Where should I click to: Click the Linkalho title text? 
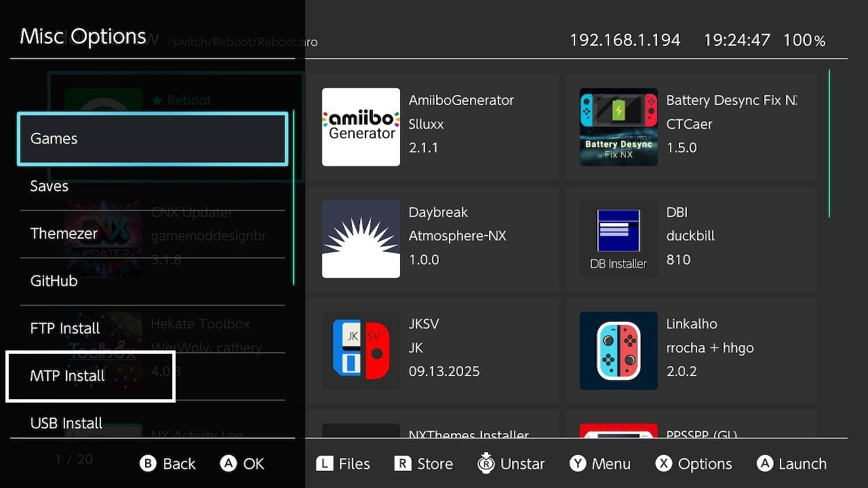point(692,324)
